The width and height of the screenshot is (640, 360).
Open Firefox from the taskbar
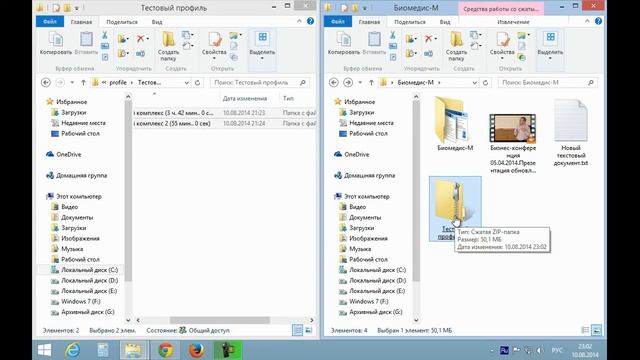196,350
